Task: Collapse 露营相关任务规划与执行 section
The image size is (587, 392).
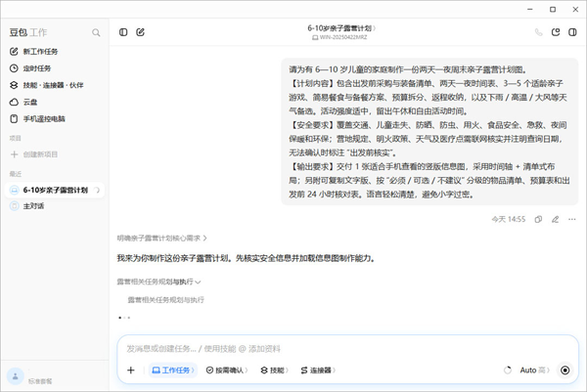Action: [x=158, y=282]
